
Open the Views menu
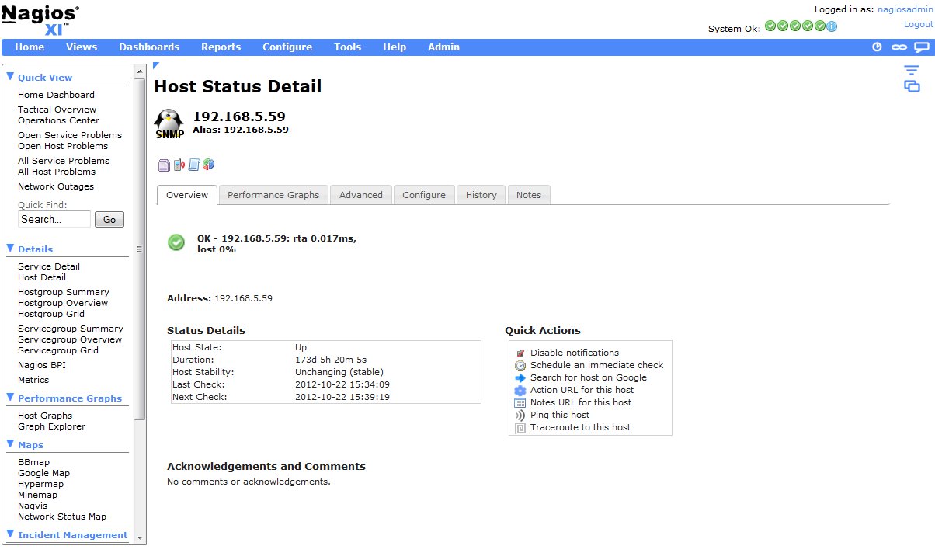[82, 47]
